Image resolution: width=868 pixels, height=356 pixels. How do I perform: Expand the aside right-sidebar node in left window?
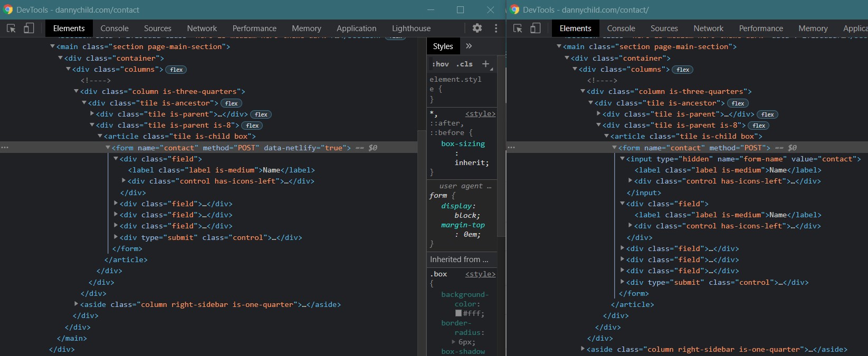[77, 304]
